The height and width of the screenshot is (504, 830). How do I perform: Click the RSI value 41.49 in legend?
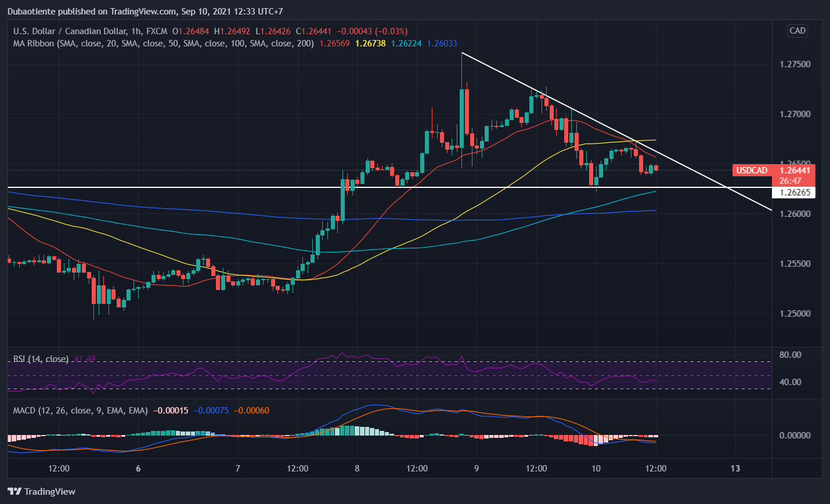point(85,359)
